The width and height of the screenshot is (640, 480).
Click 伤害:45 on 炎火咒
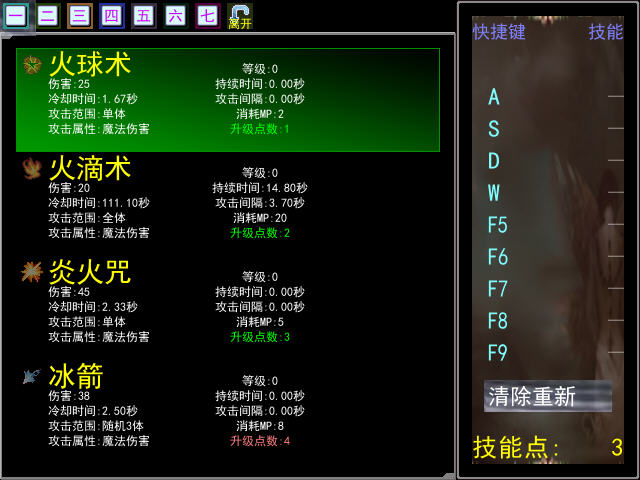tap(69, 292)
